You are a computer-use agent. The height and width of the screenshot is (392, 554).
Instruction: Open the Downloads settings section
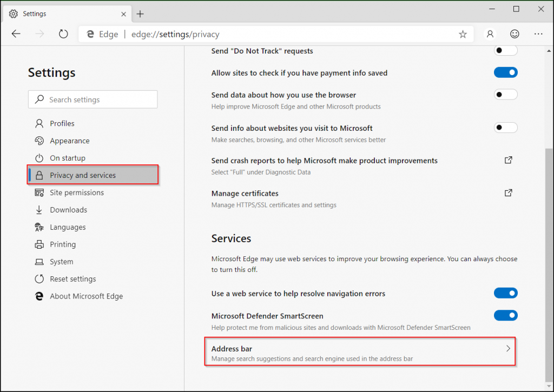[x=69, y=210]
